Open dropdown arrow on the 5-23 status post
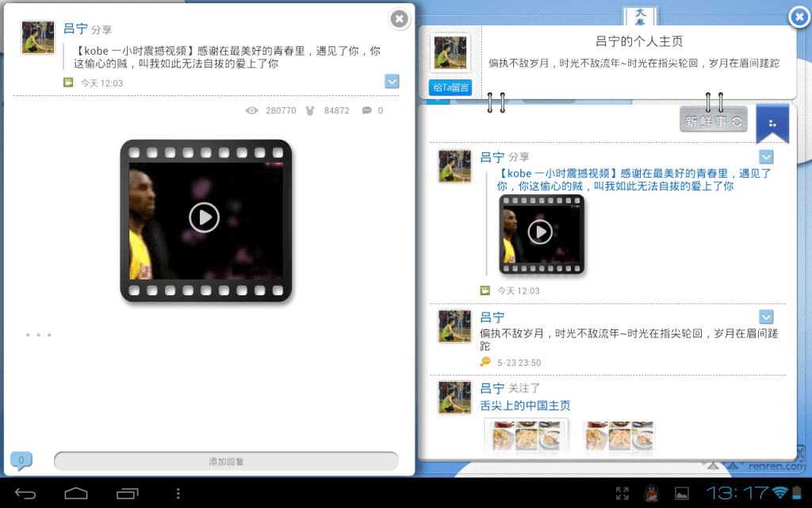 point(767,317)
